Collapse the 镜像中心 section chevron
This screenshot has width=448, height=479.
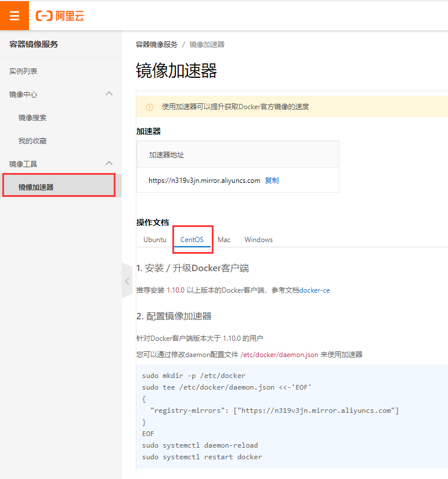(109, 93)
